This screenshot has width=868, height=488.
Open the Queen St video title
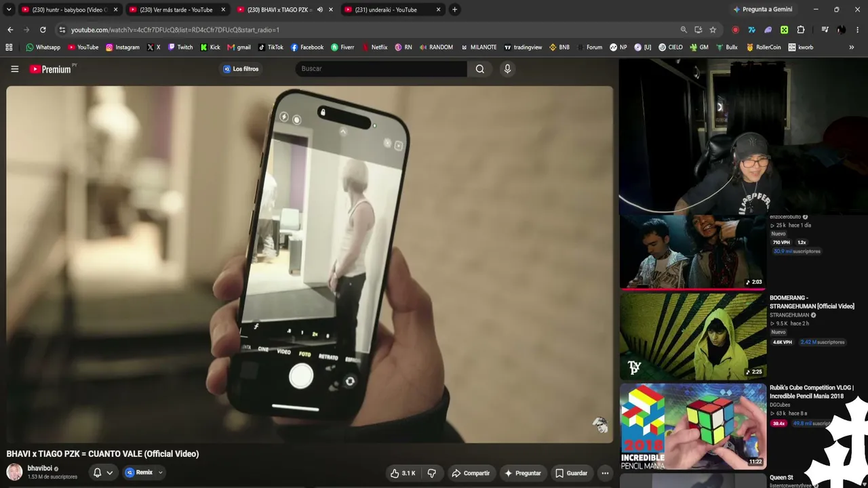click(781, 477)
